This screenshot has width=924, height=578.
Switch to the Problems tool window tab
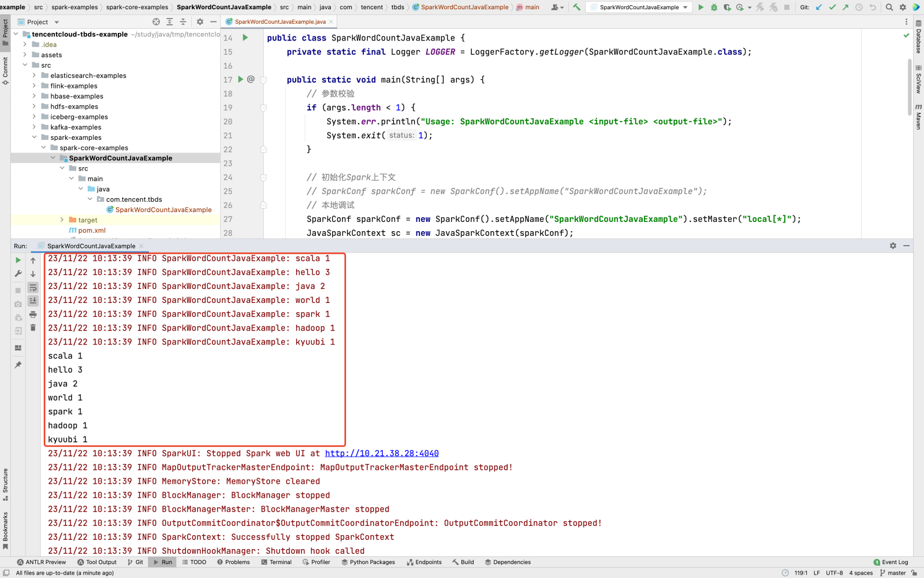coord(233,562)
